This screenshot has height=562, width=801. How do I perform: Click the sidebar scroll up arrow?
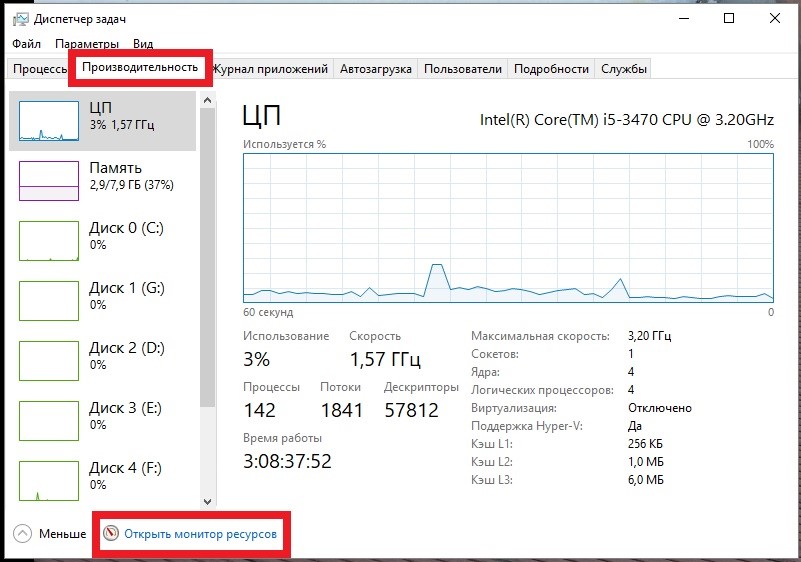pyautogui.click(x=207, y=100)
